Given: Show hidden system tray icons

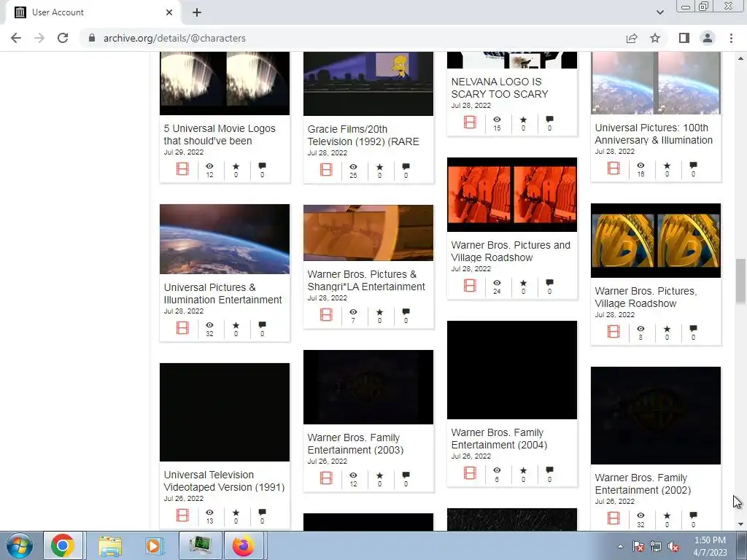Looking at the screenshot, I should (x=620, y=547).
